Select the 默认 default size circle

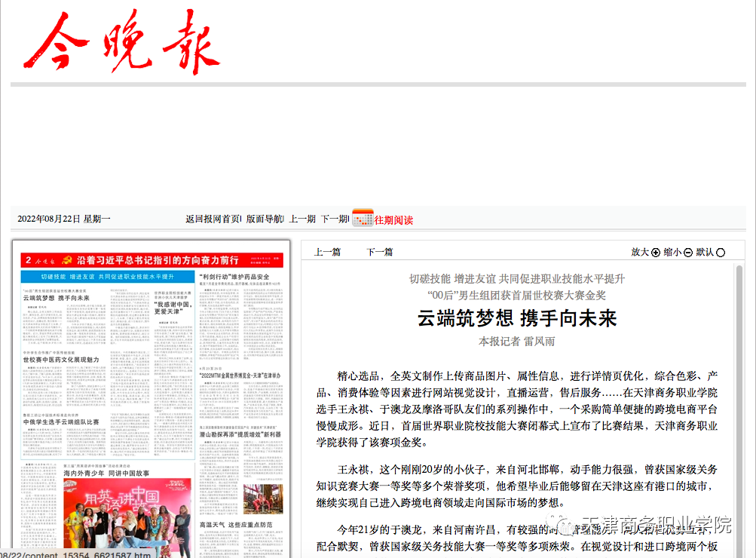[x=721, y=253]
